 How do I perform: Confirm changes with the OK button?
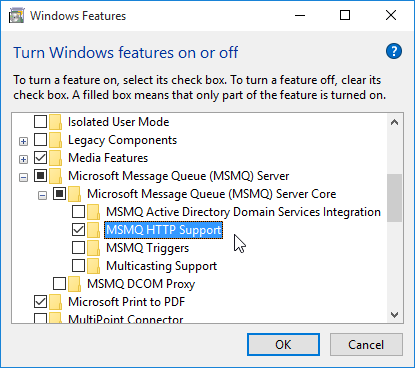tap(283, 345)
